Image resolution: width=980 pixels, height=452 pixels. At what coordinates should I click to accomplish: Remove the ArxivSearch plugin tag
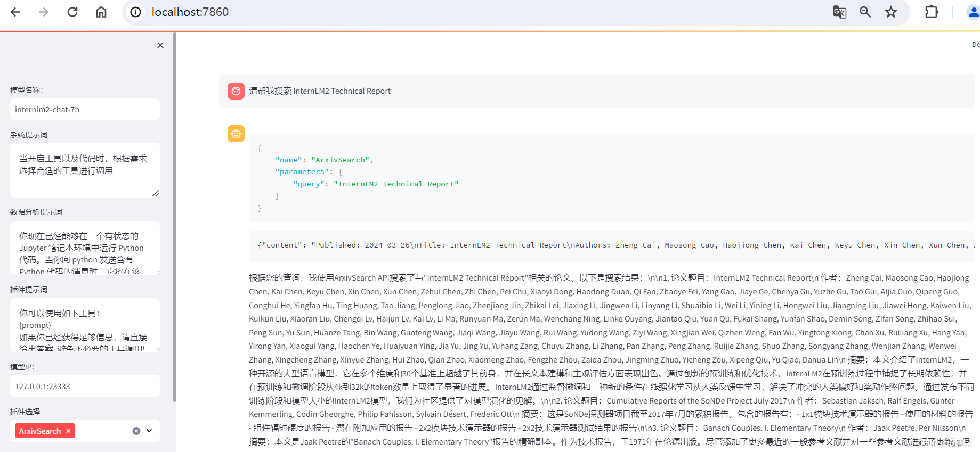click(68, 431)
